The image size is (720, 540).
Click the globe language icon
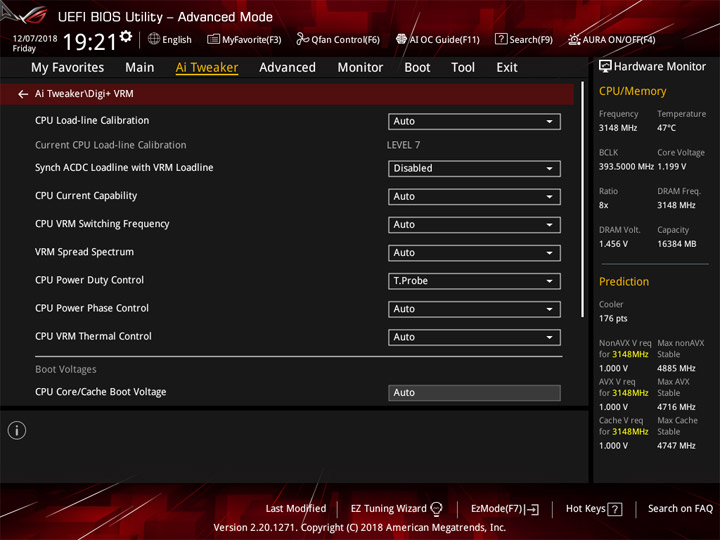[x=154, y=39]
